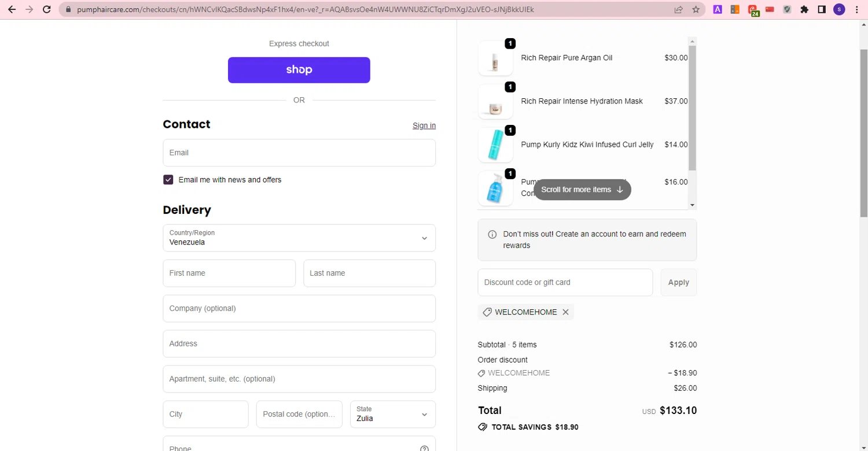868x451 pixels.
Task: Click the Apartment, suite field
Action: pos(299,379)
